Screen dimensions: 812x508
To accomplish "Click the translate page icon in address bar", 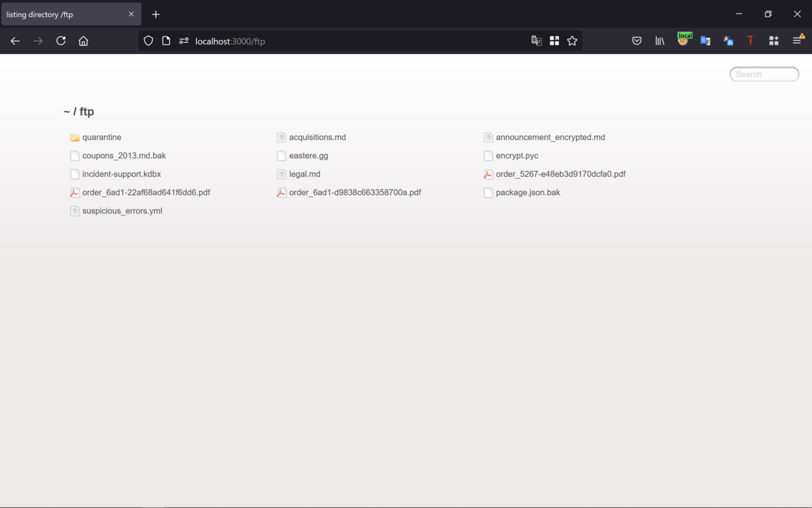I will click(x=537, y=41).
